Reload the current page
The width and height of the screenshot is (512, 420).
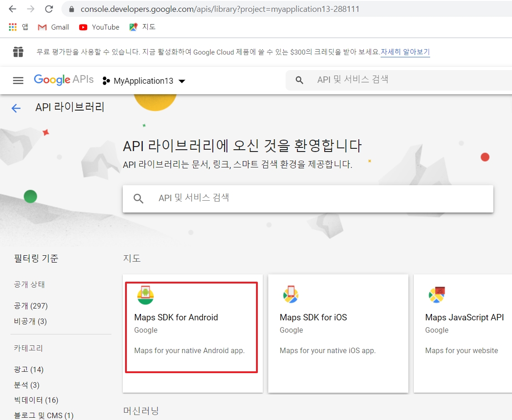[x=49, y=9]
